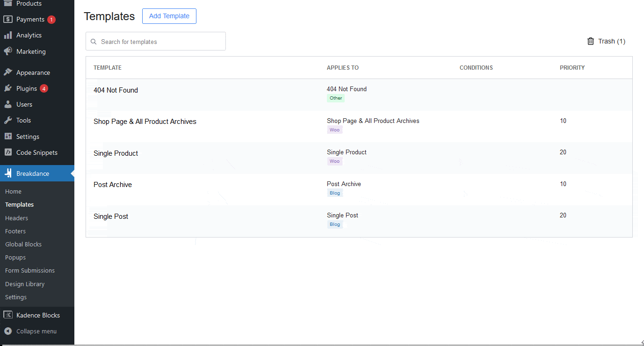Click the Analytics bar chart icon
The image size is (644, 346).
8,36
